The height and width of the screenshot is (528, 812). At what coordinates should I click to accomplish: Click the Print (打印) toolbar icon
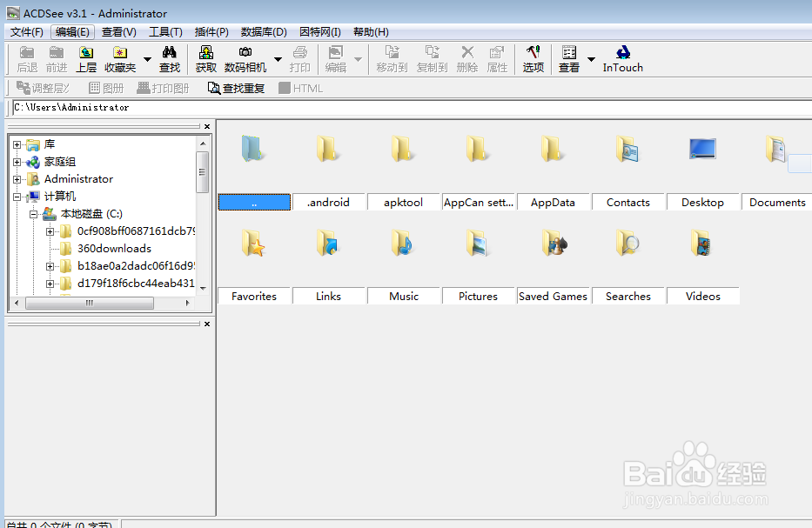(300, 59)
